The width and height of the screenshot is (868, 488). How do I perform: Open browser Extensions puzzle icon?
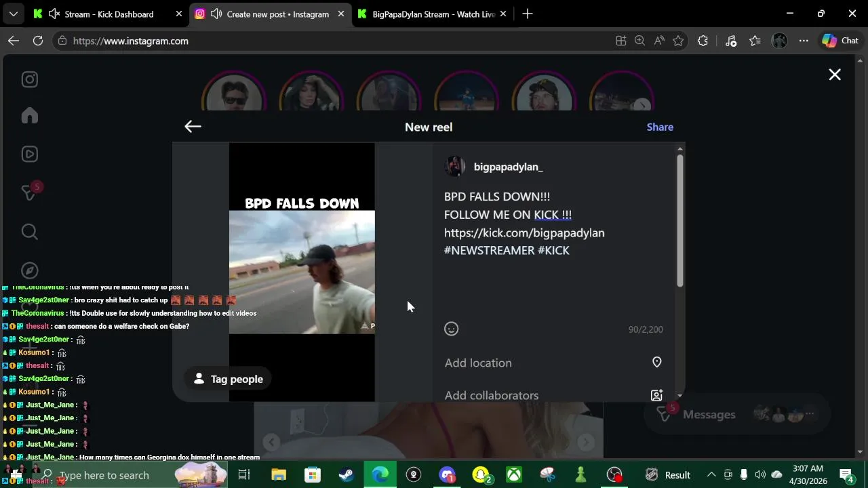click(703, 41)
